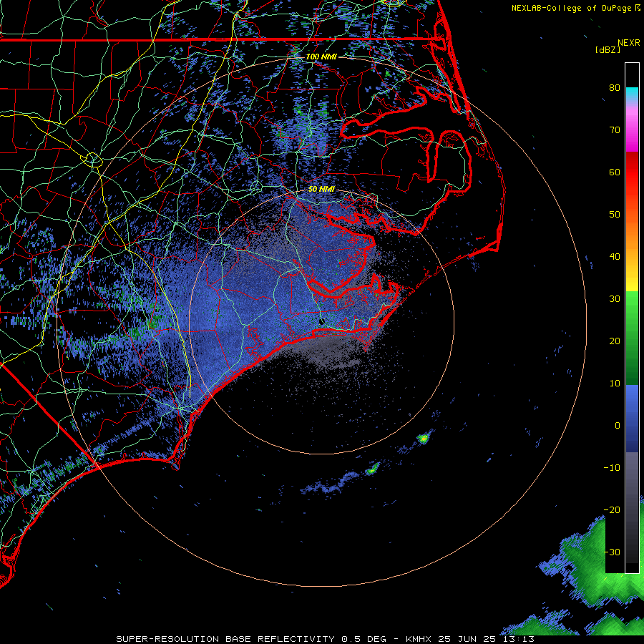Click the 60 value on the dBZ scale

(615, 172)
